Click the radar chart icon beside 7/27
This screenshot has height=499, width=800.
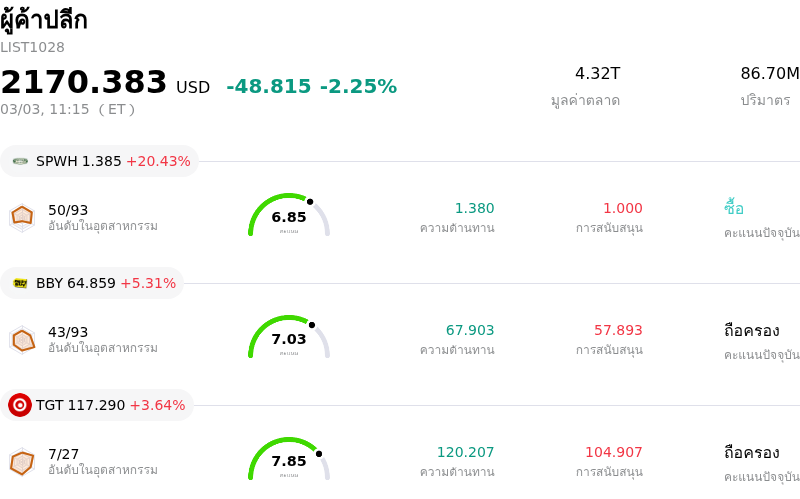tap(22, 461)
